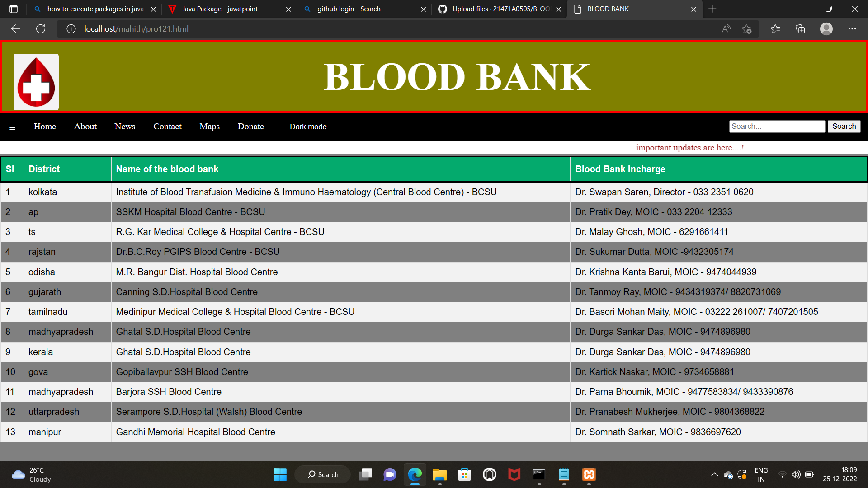Open the Edge settings three-dot menu

pos(853,28)
